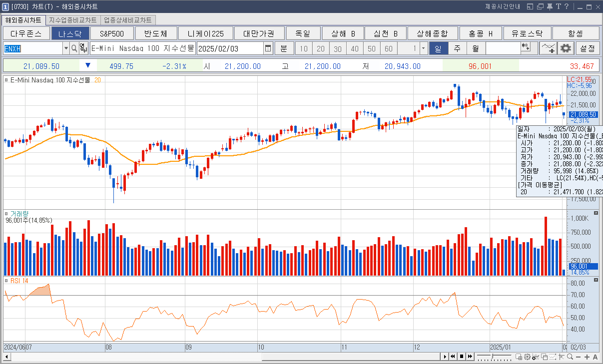Click the bottom gear settings icon

click(528, 357)
